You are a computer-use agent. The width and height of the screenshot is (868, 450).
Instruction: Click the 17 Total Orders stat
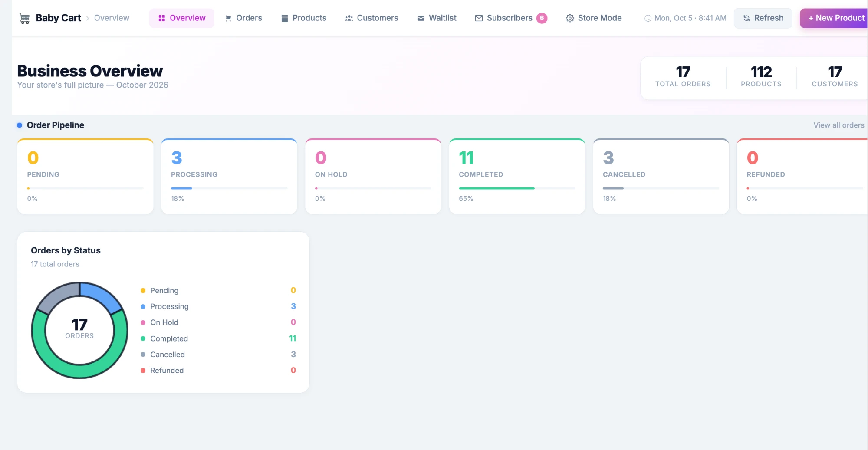pyautogui.click(x=683, y=76)
